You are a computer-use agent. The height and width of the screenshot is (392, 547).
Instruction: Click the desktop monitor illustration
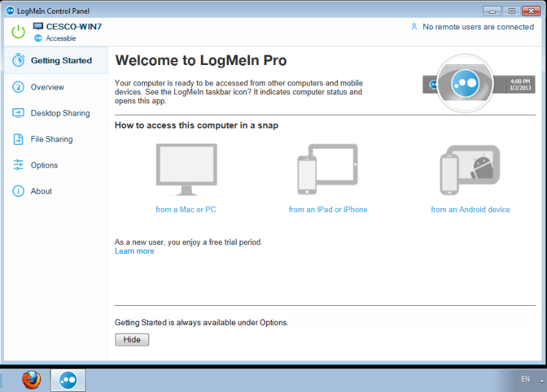pos(186,169)
